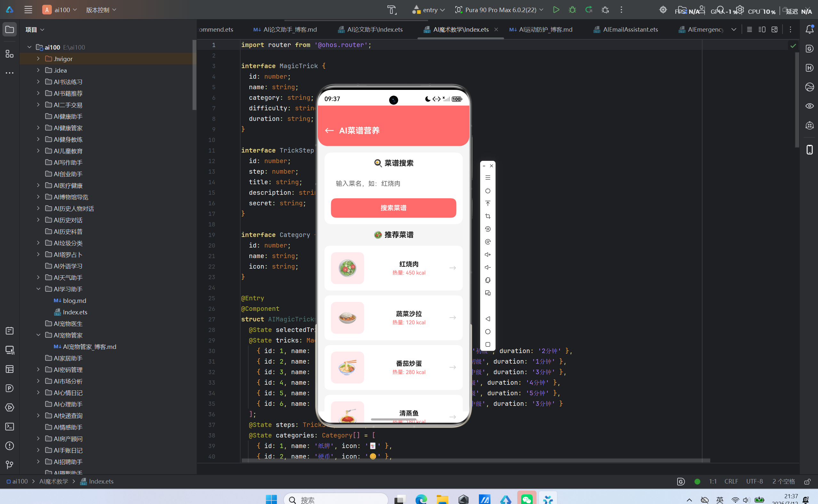Image resolution: width=818 pixels, height=504 pixels.
Task: Open the Notifications bell icon
Action: 809,29
